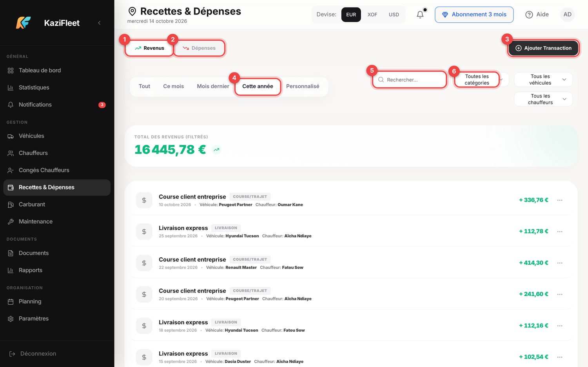Click the Ajouter Transaction button
588x367 pixels.
[543, 48]
